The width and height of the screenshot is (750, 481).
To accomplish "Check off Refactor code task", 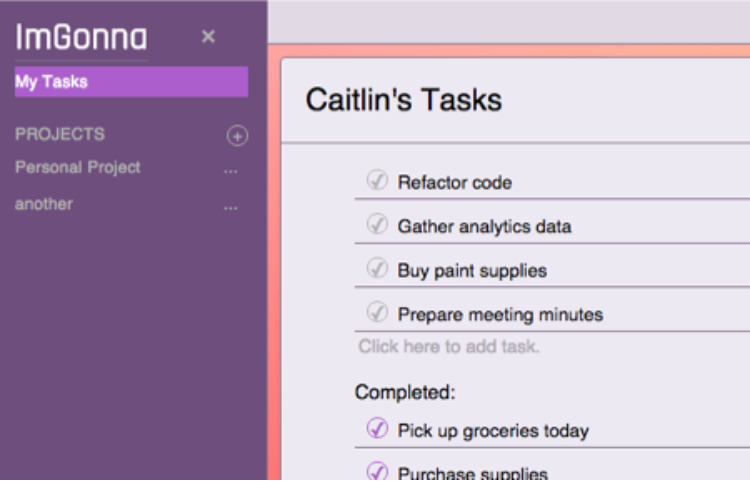I will point(377,181).
